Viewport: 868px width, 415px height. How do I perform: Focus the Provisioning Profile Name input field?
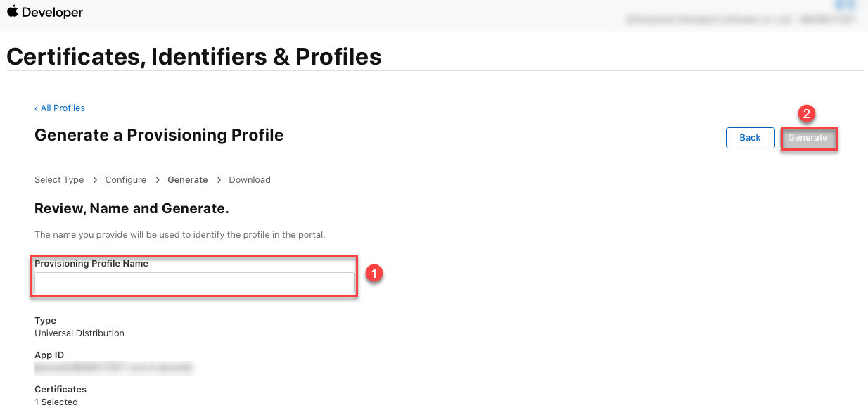pos(194,283)
